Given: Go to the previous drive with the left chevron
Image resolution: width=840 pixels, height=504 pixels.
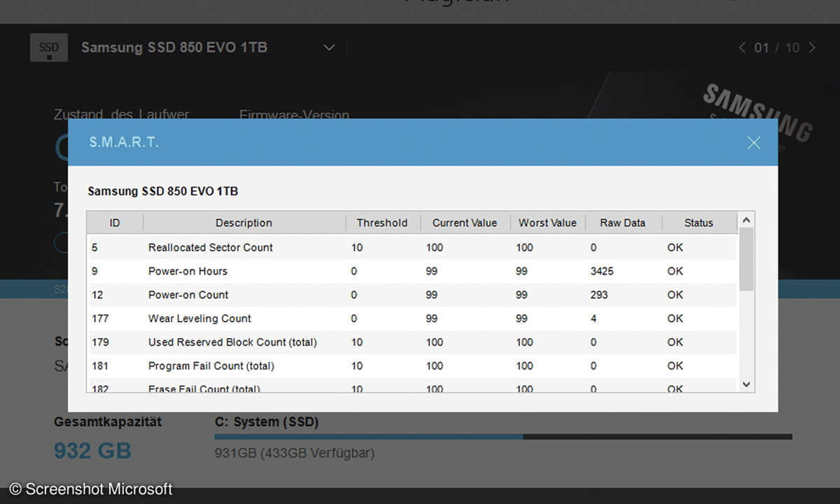Looking at the screenshot, I should coord(742,48).
